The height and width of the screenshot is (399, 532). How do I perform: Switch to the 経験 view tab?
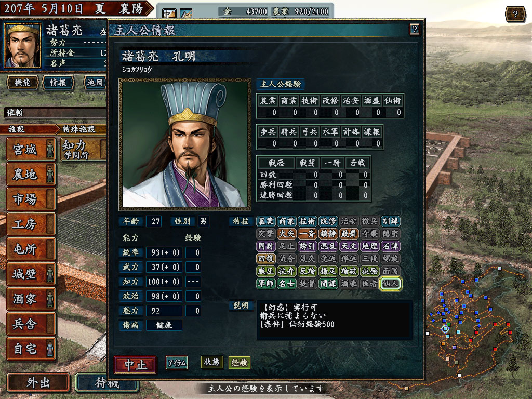[239, 362]
